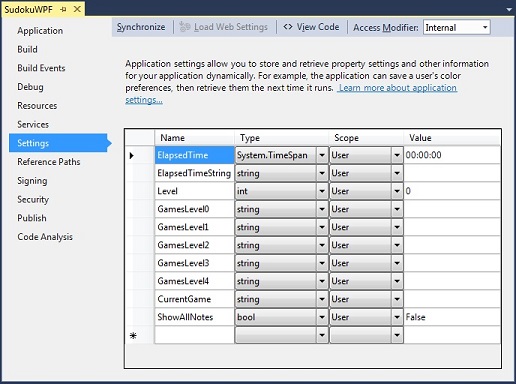
Task: Click the ElapsedTime name cell
Action: [x=195, y=155]
